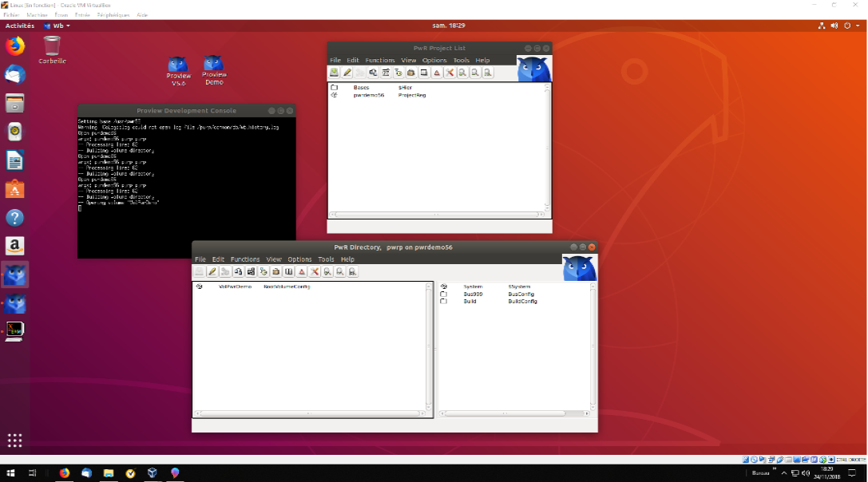
Task: Select the VolPwrDemo RootVolumeConfig item
Action: point(235,286)
